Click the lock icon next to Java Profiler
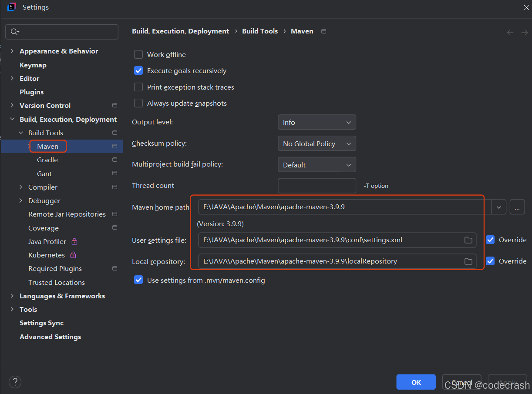The image size is (532, 394). (74, 241)
